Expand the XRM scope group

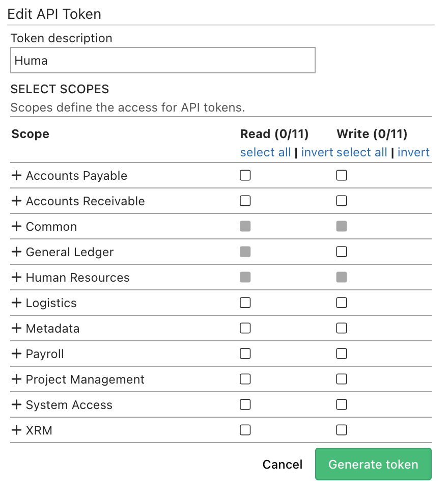coord(16,430)
